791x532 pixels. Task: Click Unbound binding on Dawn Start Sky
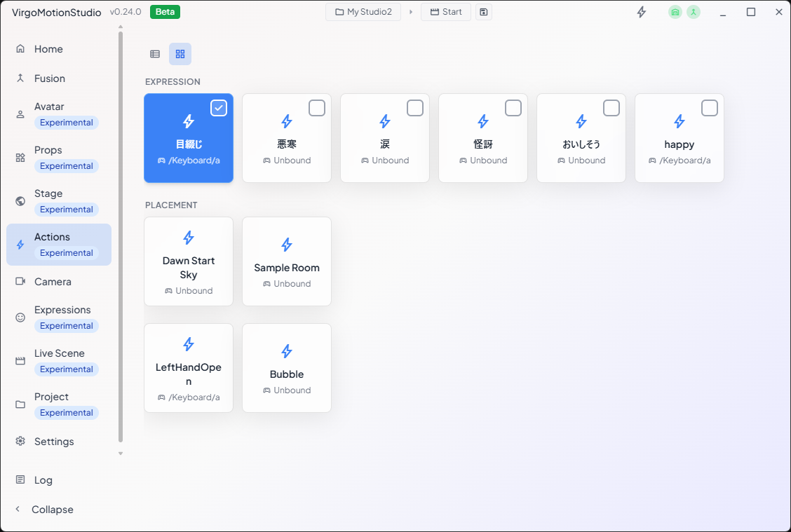point(189,291)
